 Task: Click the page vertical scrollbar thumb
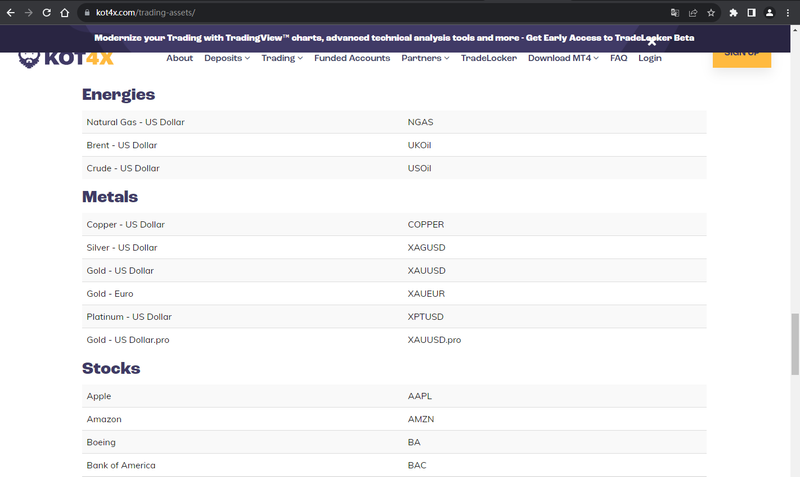click(x=794, y=344)
